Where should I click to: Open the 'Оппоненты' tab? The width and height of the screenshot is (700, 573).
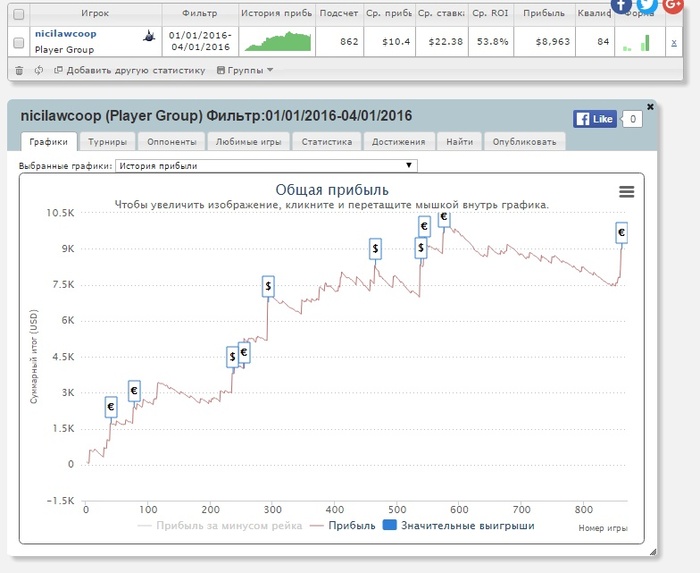[171, 142]
